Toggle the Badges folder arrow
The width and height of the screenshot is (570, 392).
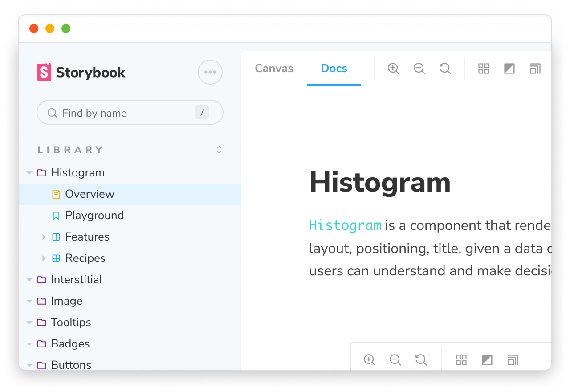pos(29,344)
